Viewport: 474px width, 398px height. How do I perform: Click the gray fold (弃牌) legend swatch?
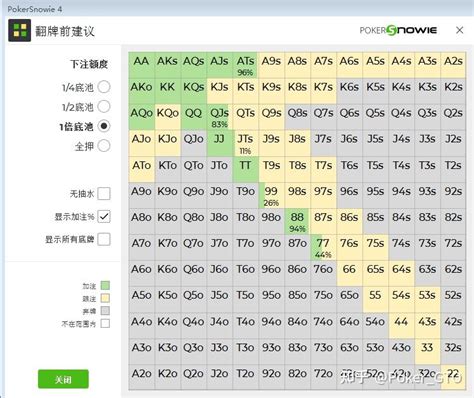tap(105, 311)
